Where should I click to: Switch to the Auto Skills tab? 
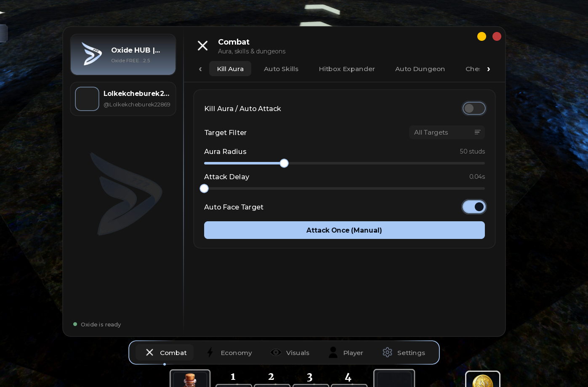(281, 69)
